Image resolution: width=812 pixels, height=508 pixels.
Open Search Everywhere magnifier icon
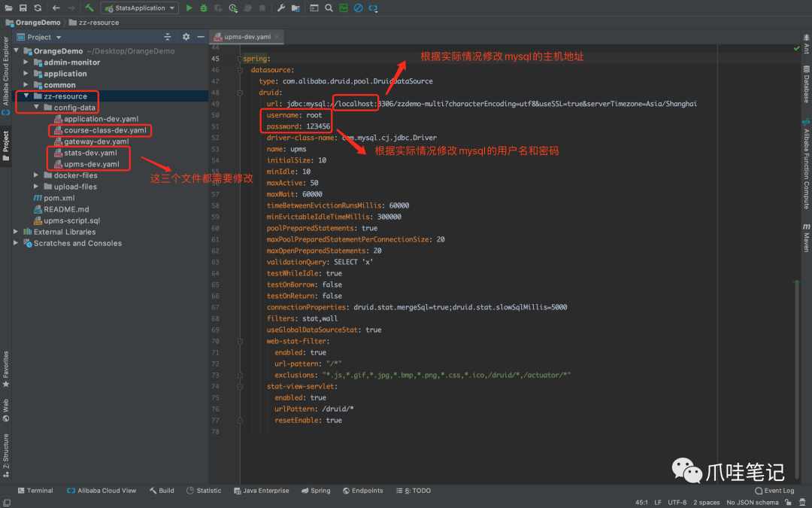329,8
